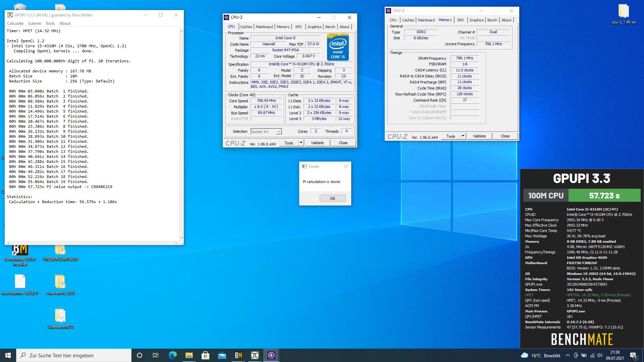The image size is (644, 362).
Task: Open the Tools menu in GPUPI
Action: (x=50, y=23)
